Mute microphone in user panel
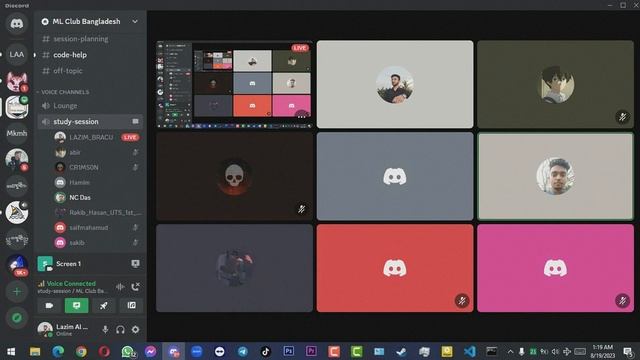 click(x=105, y=329)
